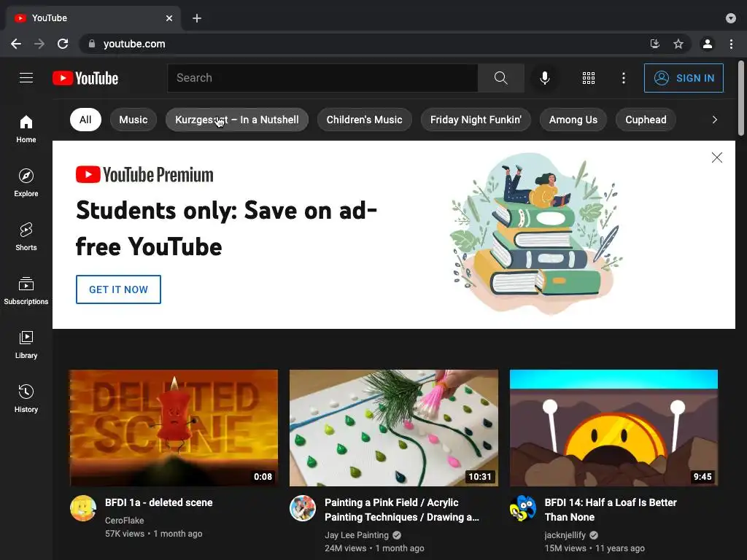Click the YouTube logo
The height and width of the screenshot is (560, 747).
coord(85,78)
